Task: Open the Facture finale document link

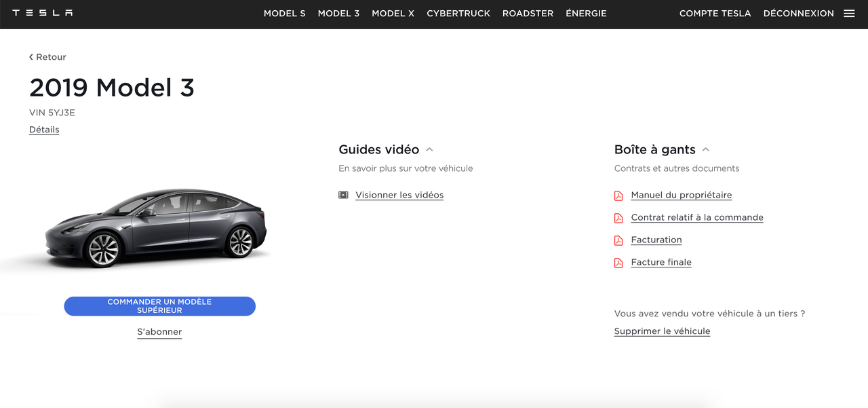Action: tap(661, 262)
